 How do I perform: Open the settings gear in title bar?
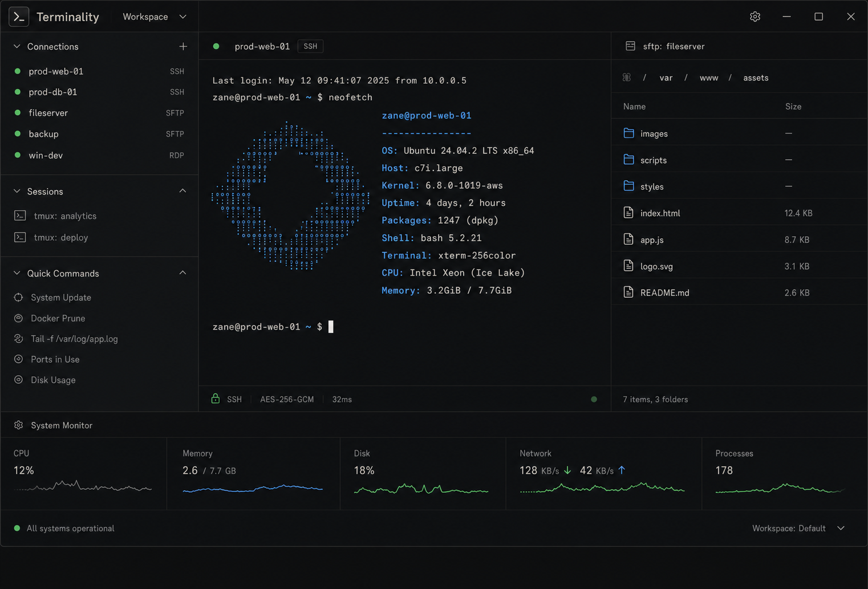[x=755, y=17]
